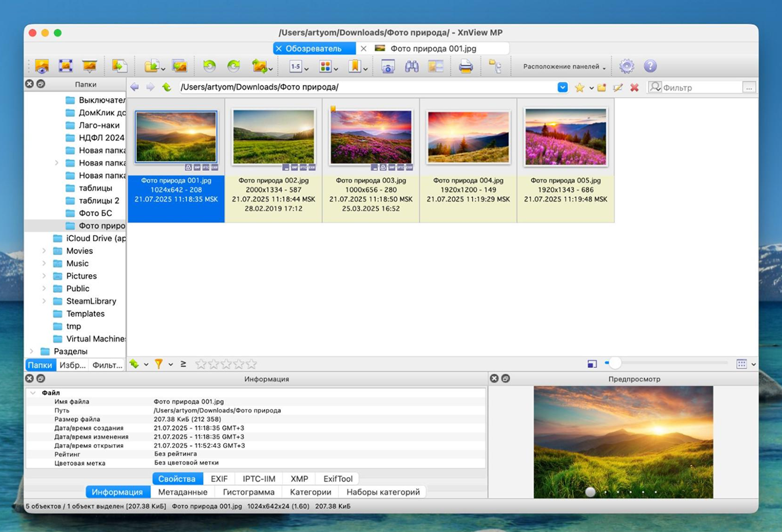Click the convert/export image icon with green arrow
The width and height of the screenshot is (782, 532).
(x=119, y=66)
